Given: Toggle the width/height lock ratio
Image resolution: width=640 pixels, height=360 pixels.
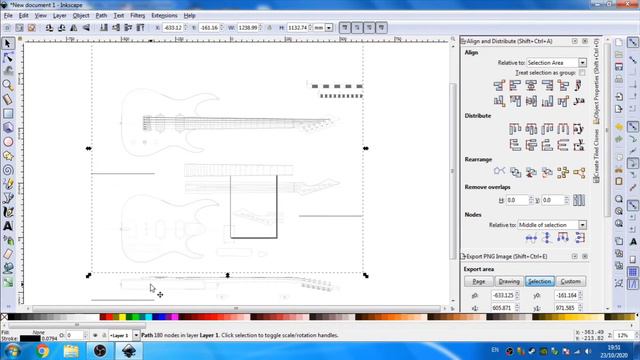Looking at the screenshot, I should point(269,28).
